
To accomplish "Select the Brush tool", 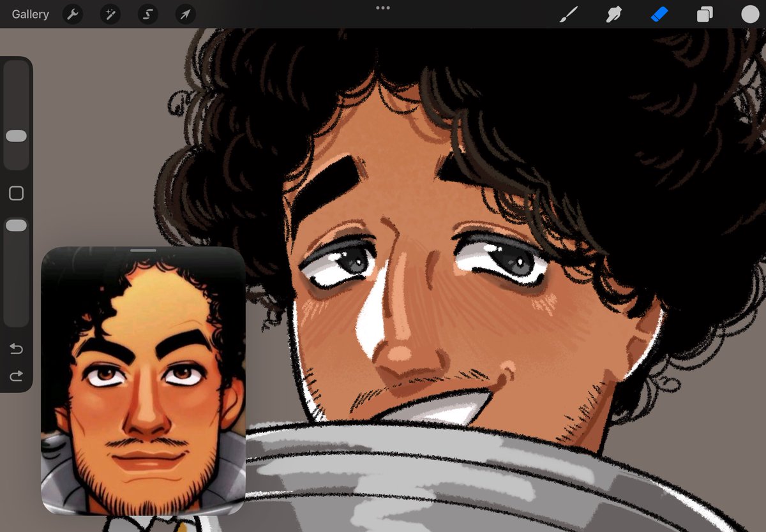I will (568, 14).
